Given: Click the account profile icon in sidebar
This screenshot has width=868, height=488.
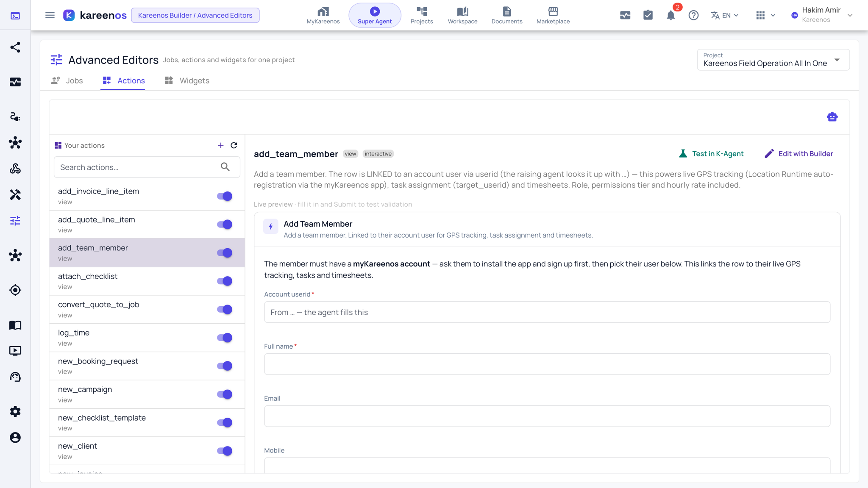Looking at the screenshot, I should click(x=15, y=438).
